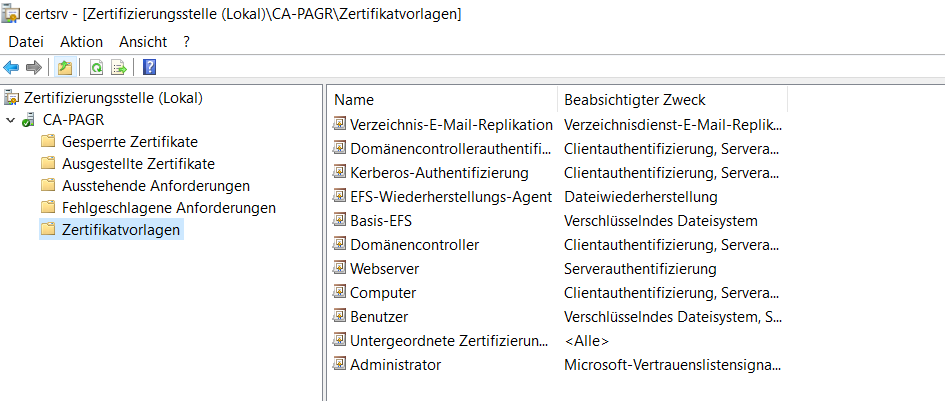Collapse the CA-PAGR tree node
The height and width of the screenshot is (401, 945).
(x=10, y=120)
